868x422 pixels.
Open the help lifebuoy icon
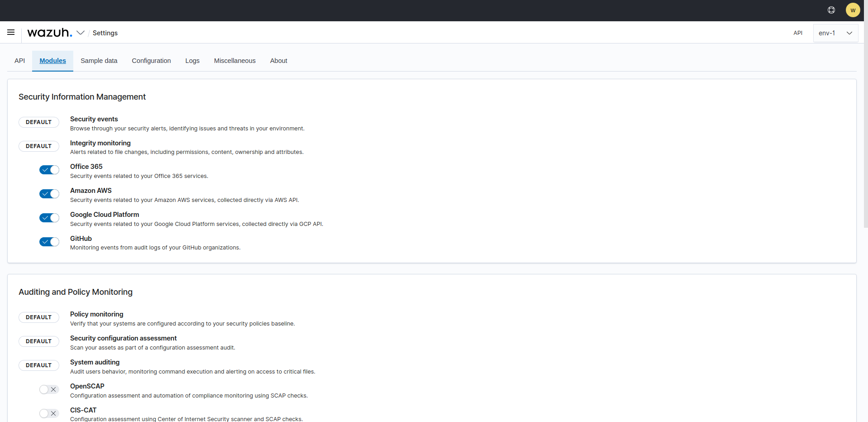click(x=831, y=10)
